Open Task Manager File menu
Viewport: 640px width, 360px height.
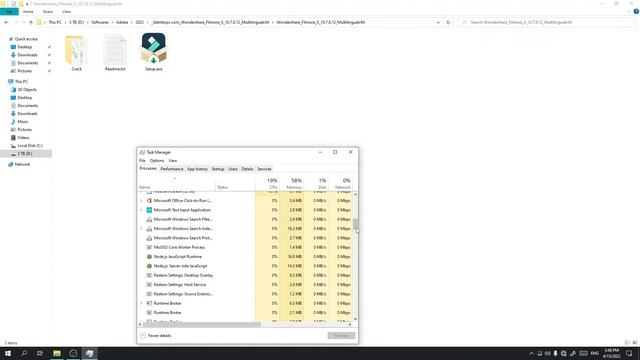tap(142, 161)
